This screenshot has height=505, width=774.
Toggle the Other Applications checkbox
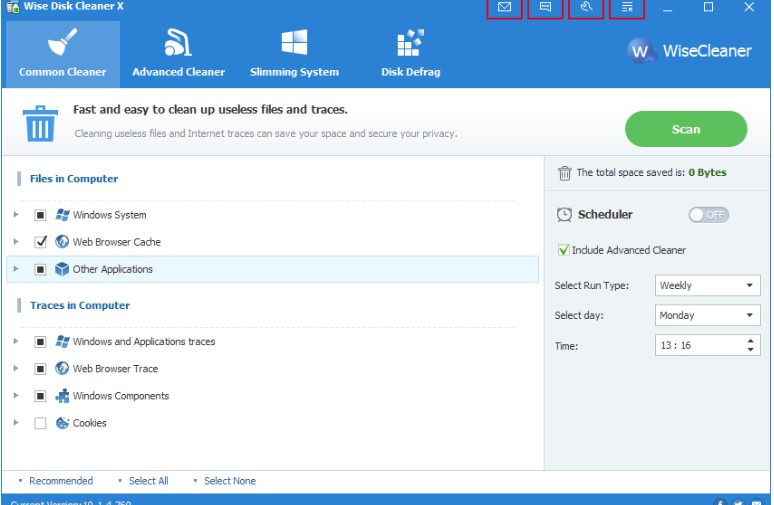pos(40,270)
